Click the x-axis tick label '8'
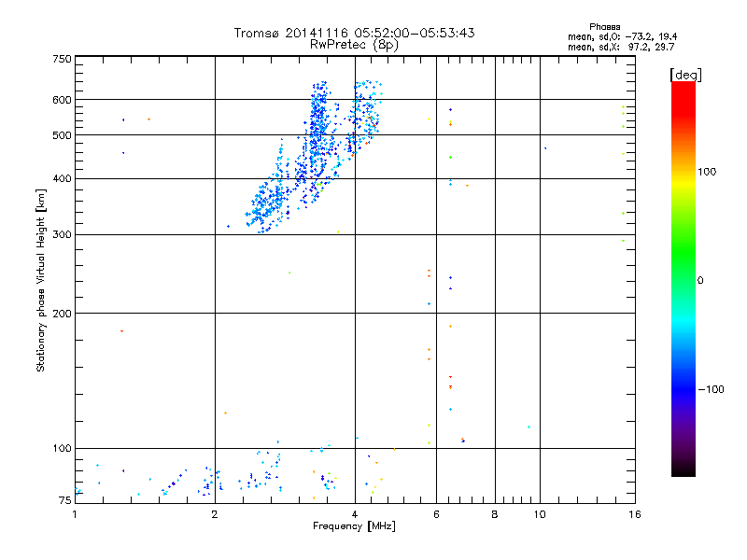Screen dimensions: 747x560 pos(495,514)
